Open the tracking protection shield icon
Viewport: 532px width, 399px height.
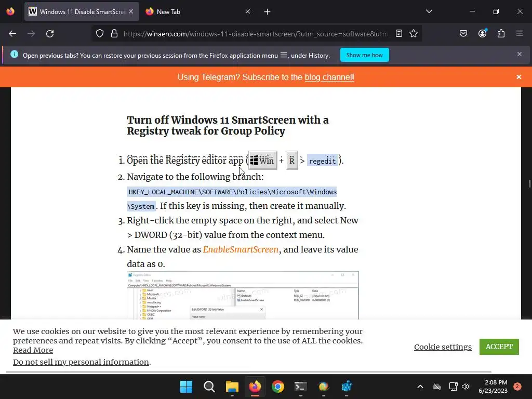(99, 34)
